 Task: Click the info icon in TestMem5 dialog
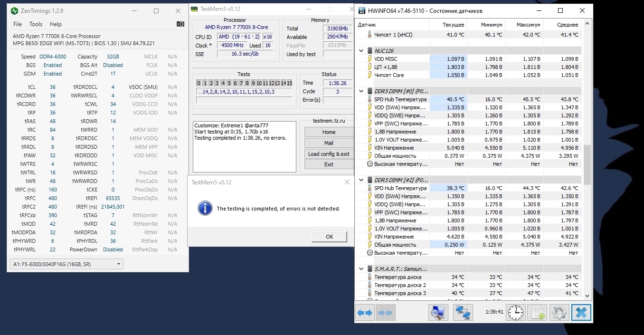tap(205, 208)
